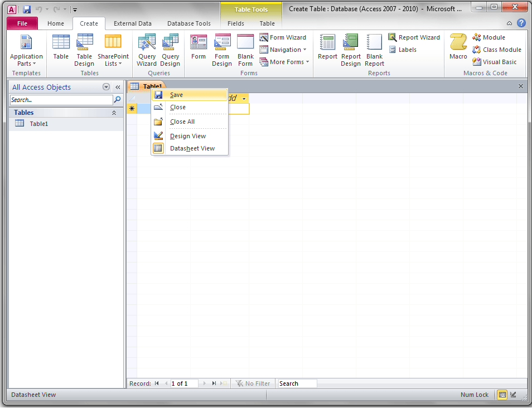Click the current record number box
Viewport: 532px width, 408px height.
click(184, 383)
